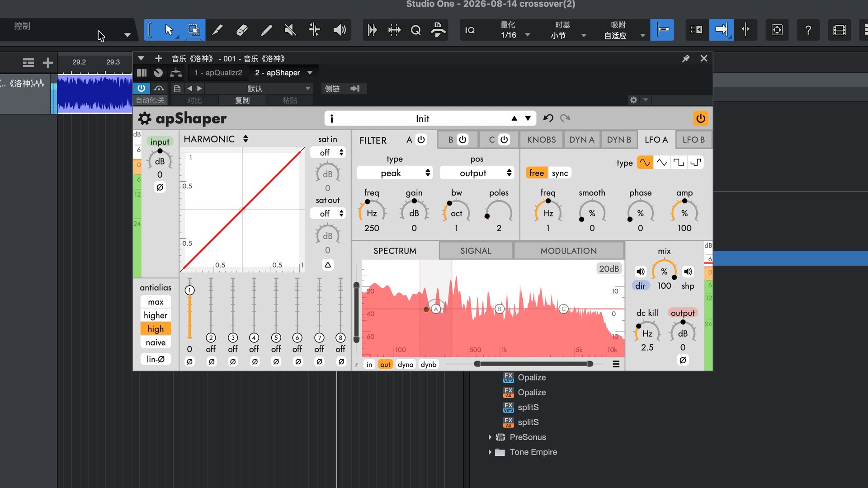Open the video player icon

(x=839, y=30)
